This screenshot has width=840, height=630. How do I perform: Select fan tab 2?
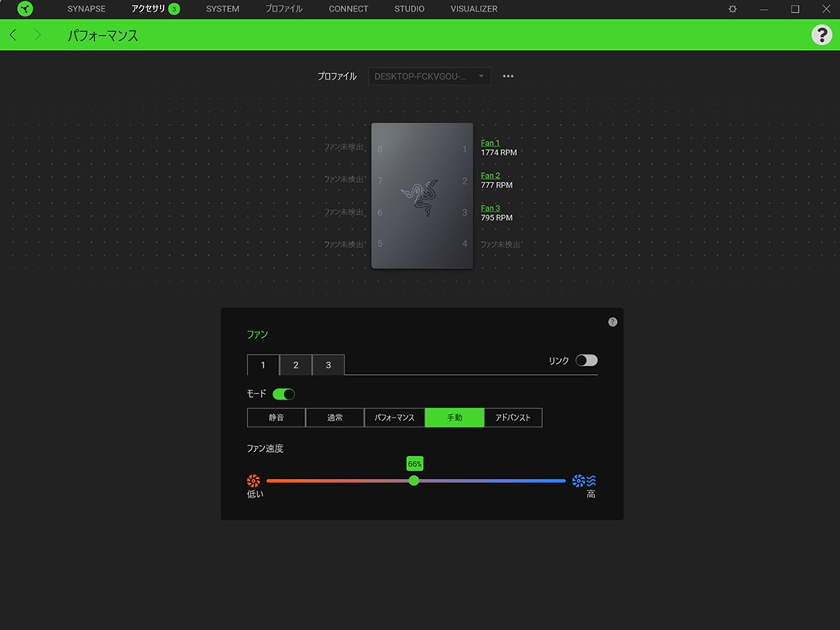295,365
